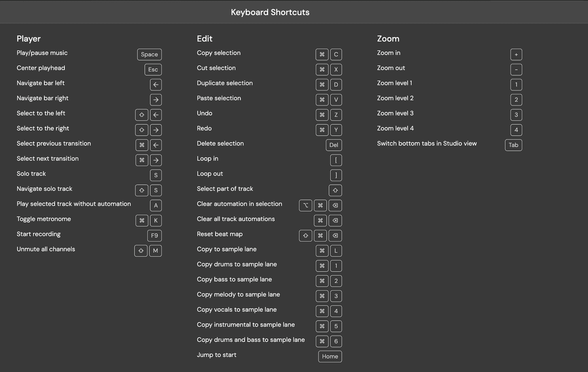This screenshot has width=588, height=372.
Task: Click the right arrow key for Navigate bar right
Action: [x=156, y=100]
